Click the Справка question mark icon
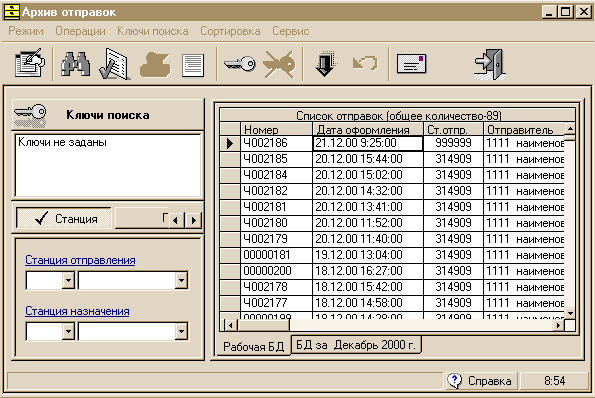 [x=454, y=381]
